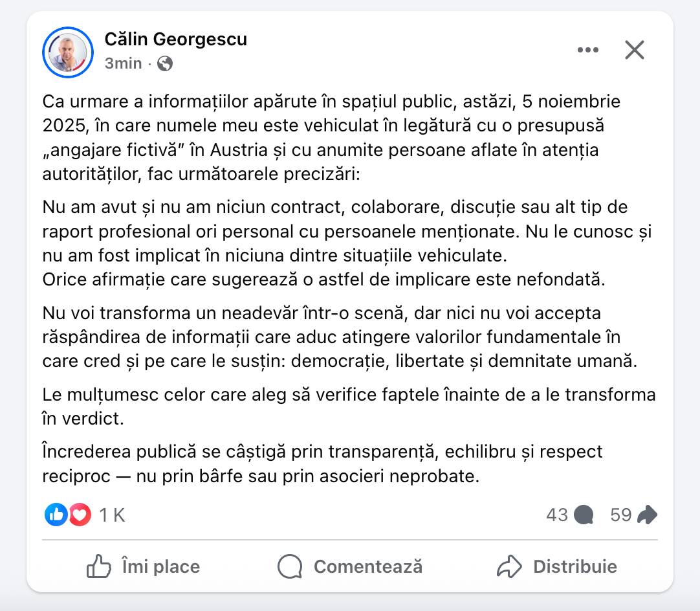Image resolution: width=700 pixels, height=611 pixels.
Task: Click the thumbs-up outline icon for Îmi place
Action: [99, 567]
